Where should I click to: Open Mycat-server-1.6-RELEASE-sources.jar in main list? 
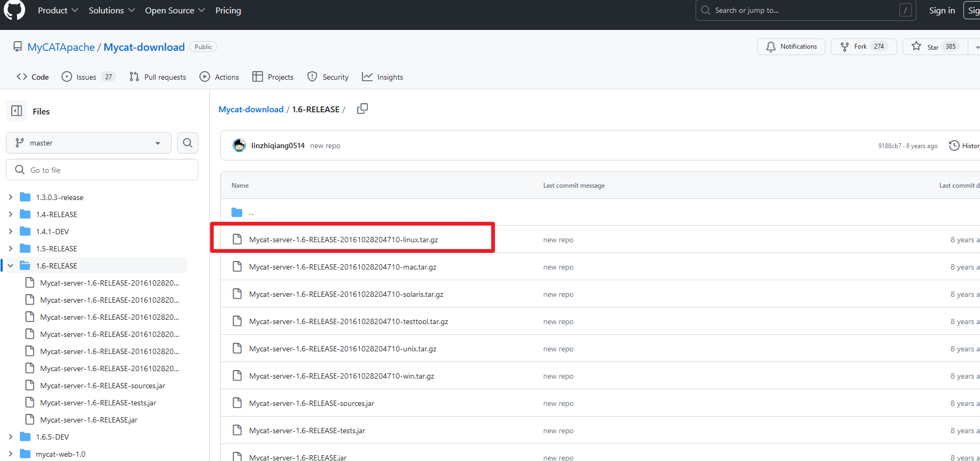pyautogui.click(x=312, y=403)
